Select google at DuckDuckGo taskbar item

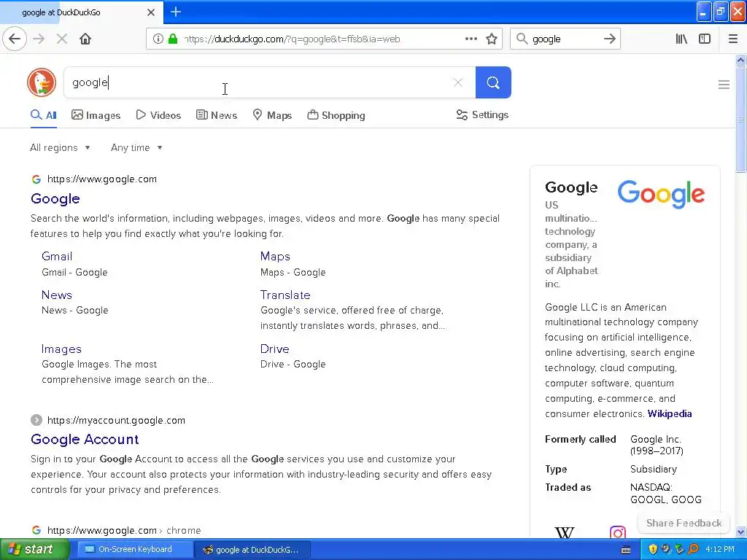click(x=252, y=550)
